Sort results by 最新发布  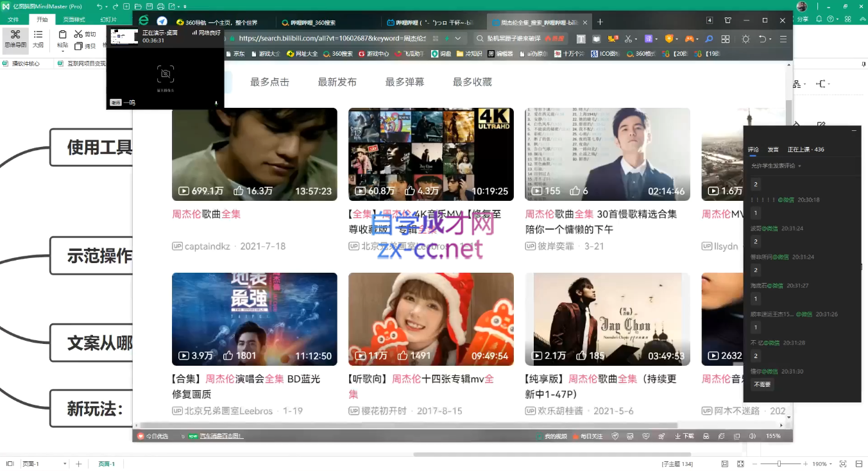click(x=337, y=82)
